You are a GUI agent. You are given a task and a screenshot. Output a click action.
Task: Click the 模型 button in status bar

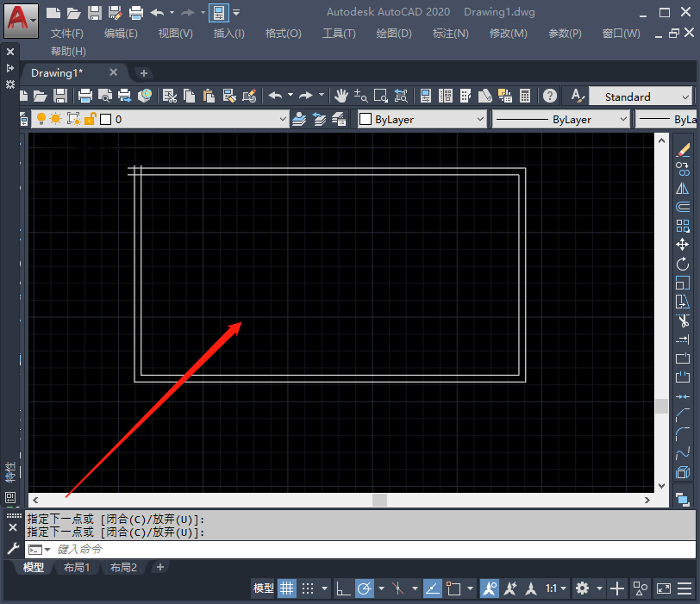[264, 588]
